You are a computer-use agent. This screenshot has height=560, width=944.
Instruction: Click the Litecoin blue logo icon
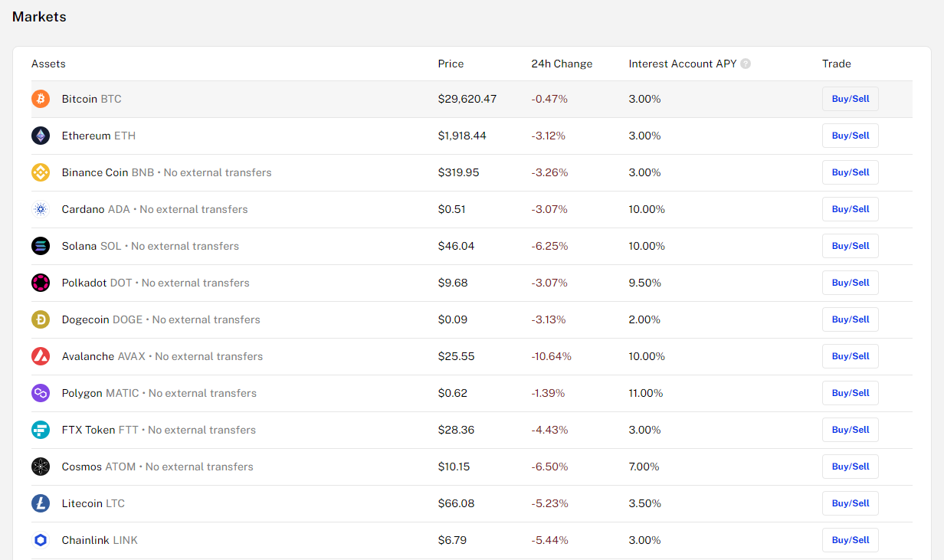[x=41, y=503]
